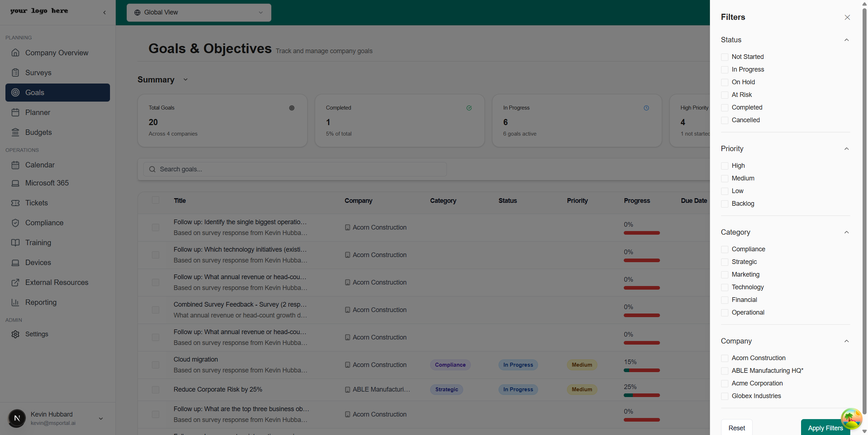Screen dimensions: 868x435
Task: Open the Global View dropdown
Action: tap(199, 13)
